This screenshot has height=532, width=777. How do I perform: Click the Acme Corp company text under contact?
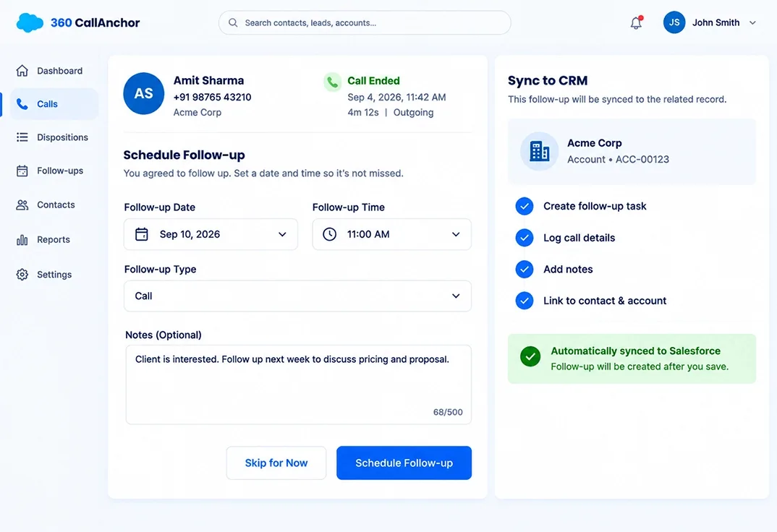click(198, 112)
